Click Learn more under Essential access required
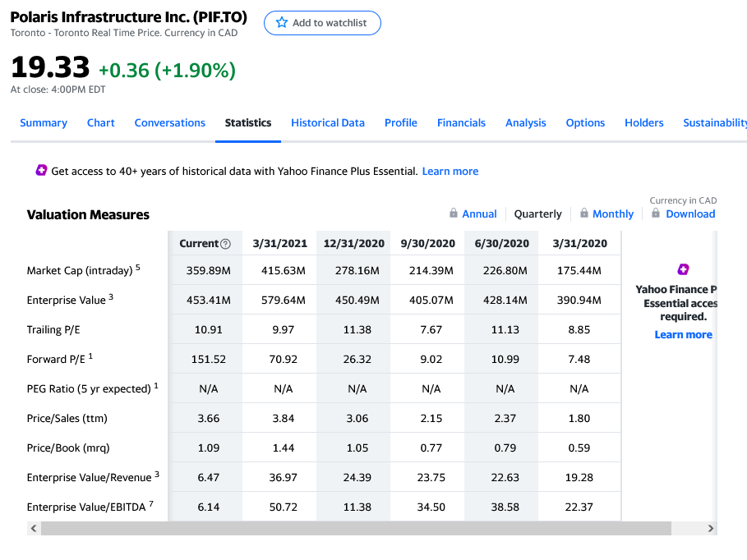The height and width of the screenshot is (560, 747). coord(683,335)
